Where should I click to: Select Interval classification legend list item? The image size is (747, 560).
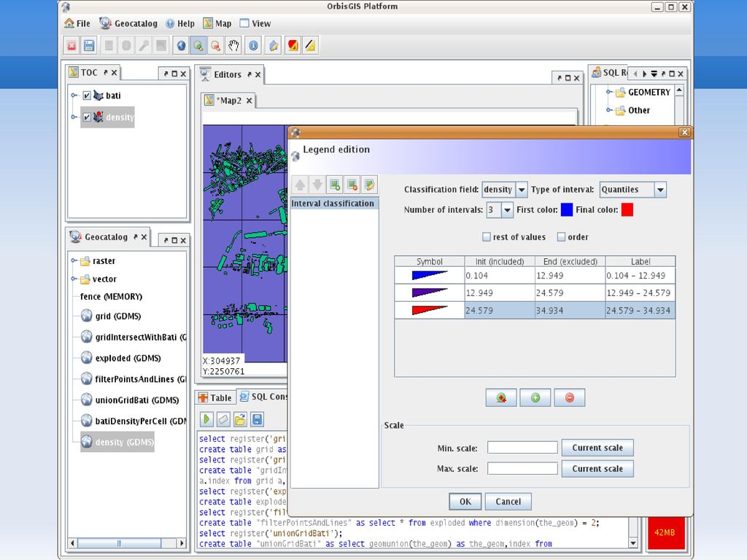334,203
